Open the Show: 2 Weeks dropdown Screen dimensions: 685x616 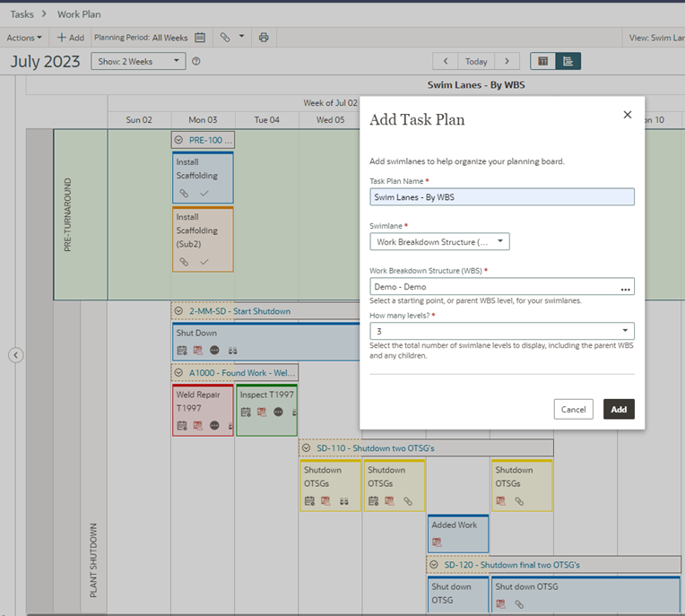[x=138, y=62]
